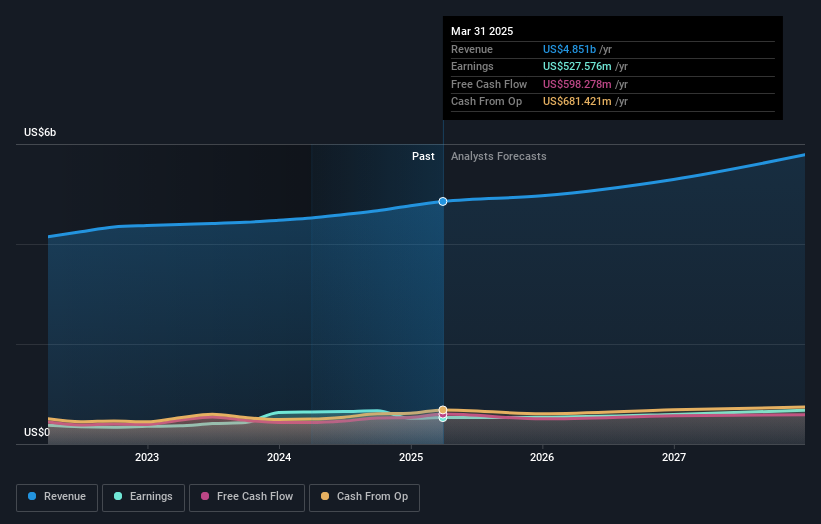Select the 2026 x-axis label
The image size is (821, 524).
click(542, 457)
